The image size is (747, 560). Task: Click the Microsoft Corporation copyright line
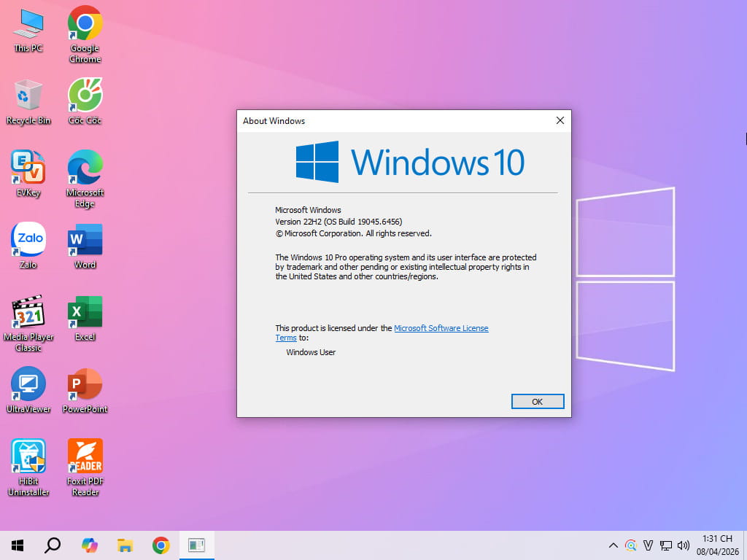(x=354, y=234)
